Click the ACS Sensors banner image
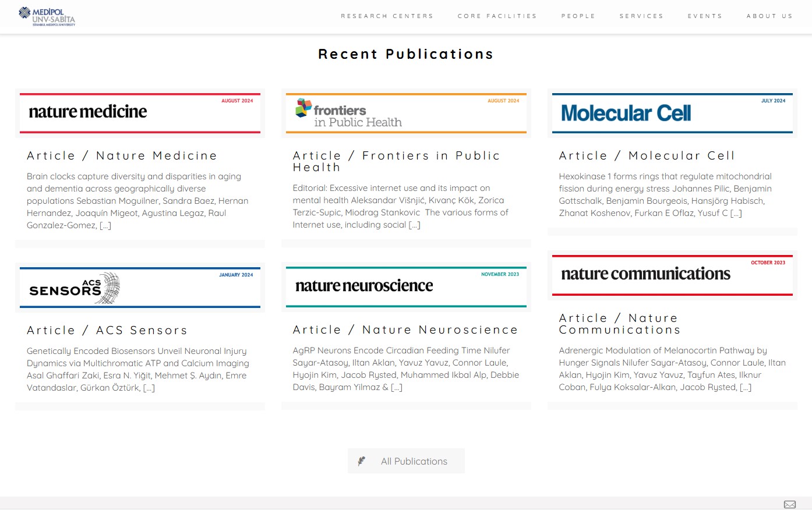 pos(140,288)
